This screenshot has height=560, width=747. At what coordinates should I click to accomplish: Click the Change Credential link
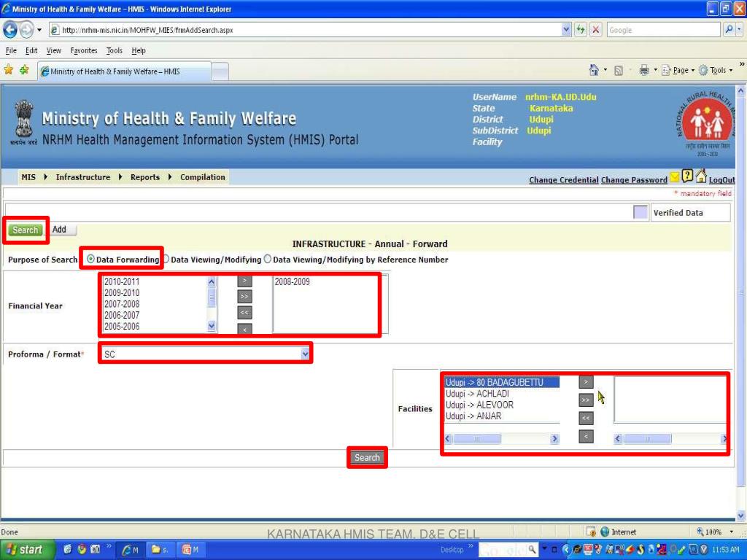[564, 180]
